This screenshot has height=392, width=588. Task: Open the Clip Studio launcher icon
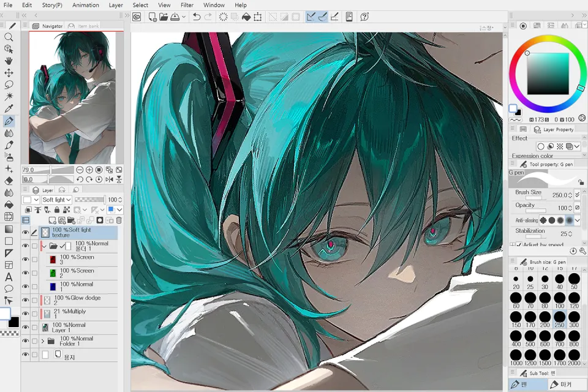(137, 17)
